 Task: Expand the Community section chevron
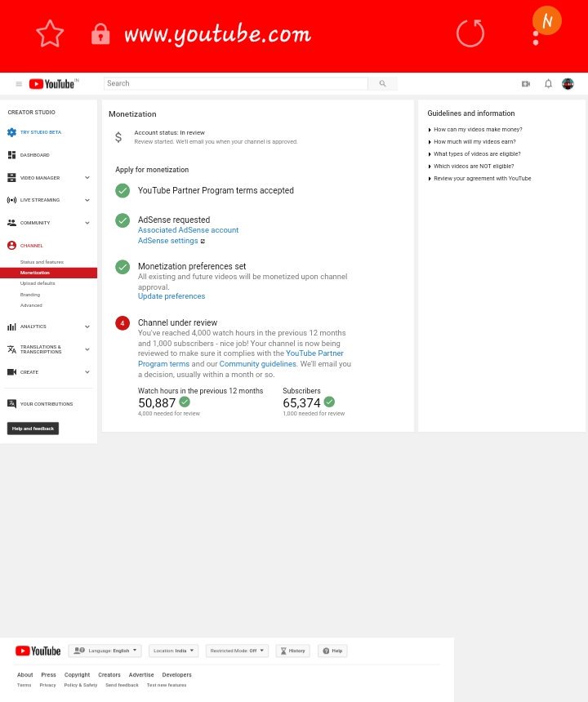[87, 223]
